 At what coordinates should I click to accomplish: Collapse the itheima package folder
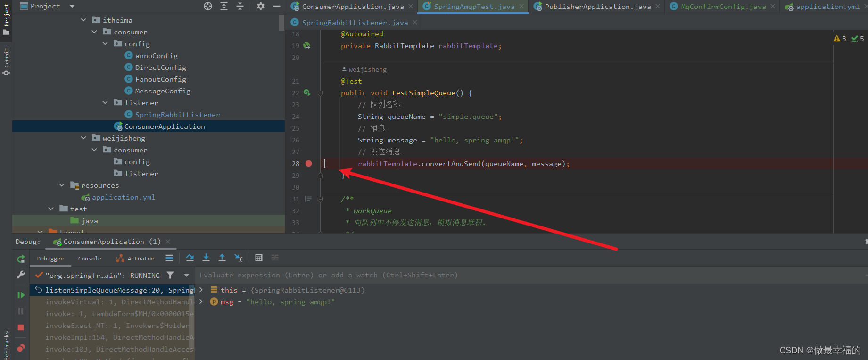point(83,20)
